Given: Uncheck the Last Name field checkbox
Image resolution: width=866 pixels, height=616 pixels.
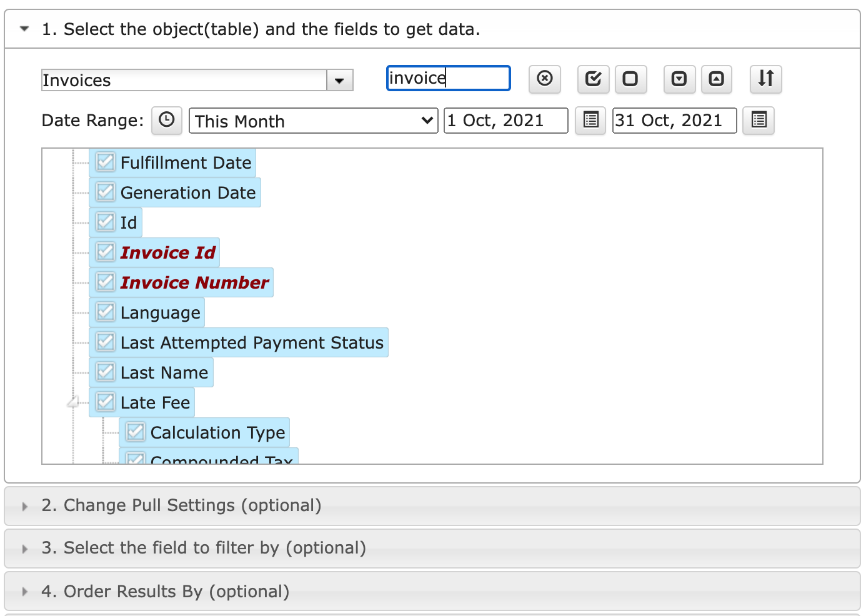Looking at the screenshot, I should tap(106, 372).
